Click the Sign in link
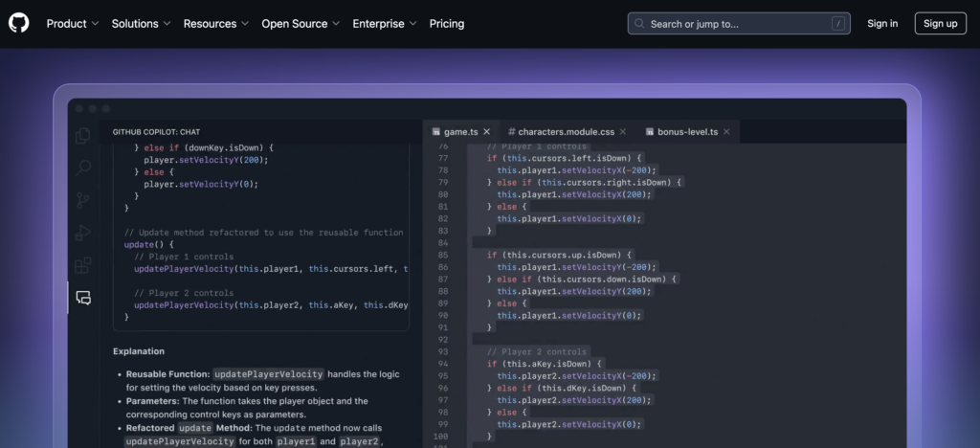The height and width of the screenshot is (448, 980). click(881, 24)
